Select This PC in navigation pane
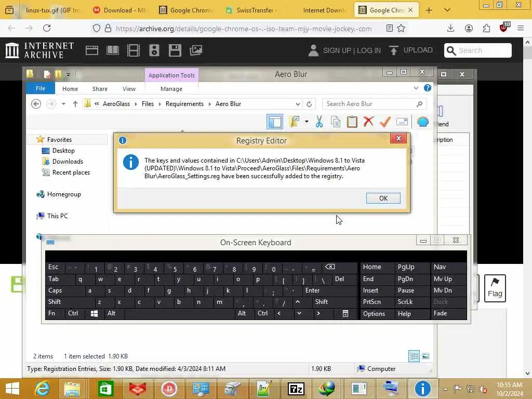Viewport: 532px width, 399px height. tap(57, 216)
